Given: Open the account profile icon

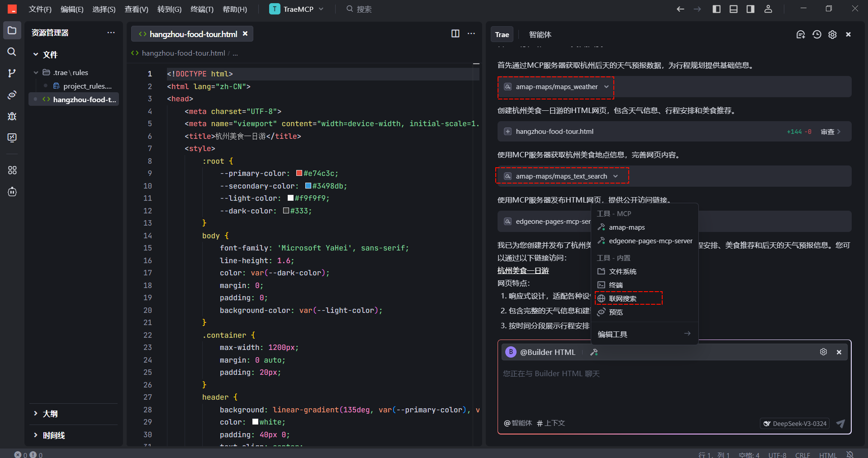Looking at the screenshot, I should tap(768, 9).
